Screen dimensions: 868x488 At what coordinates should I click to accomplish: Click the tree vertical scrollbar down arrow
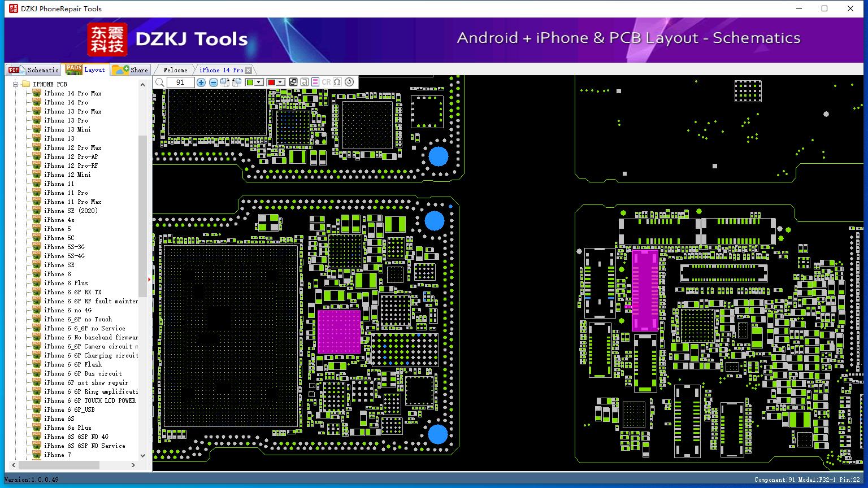click(x=142, y=455)
